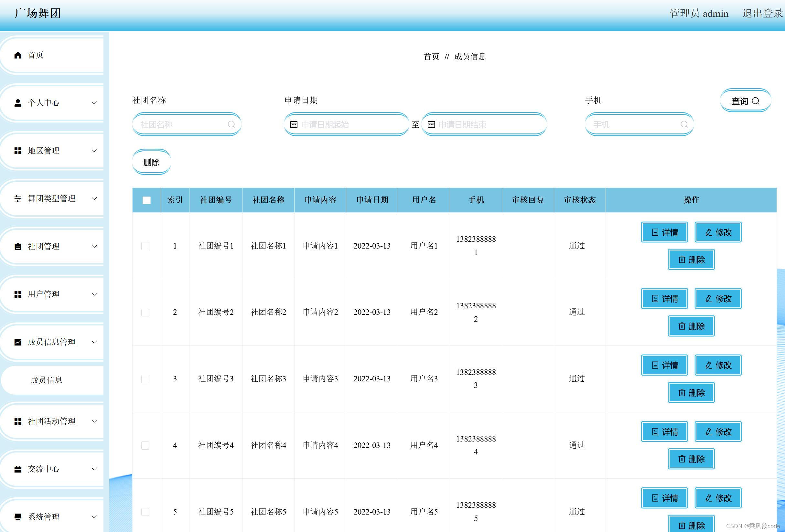Viewport: 785px width, 532px height.
Task: Click calendar icon in 申请日期起始 field
Action: click(x=294, y=125)
